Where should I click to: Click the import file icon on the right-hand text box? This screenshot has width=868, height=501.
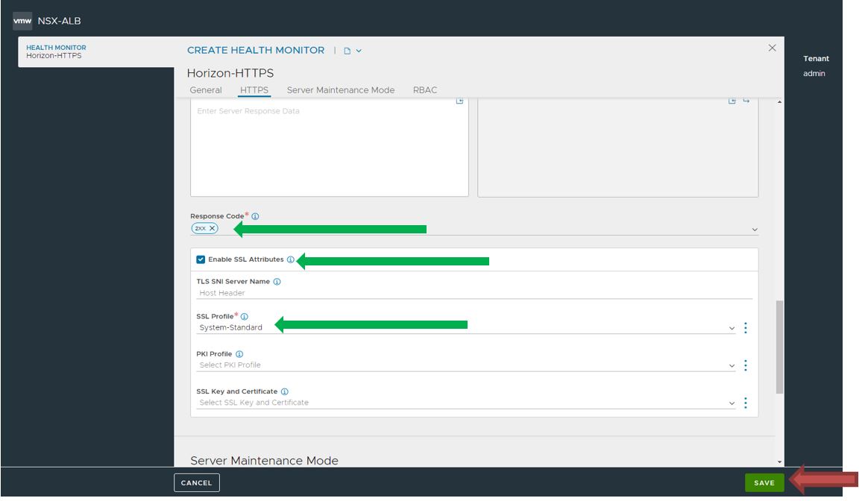[x=732, y=101]
